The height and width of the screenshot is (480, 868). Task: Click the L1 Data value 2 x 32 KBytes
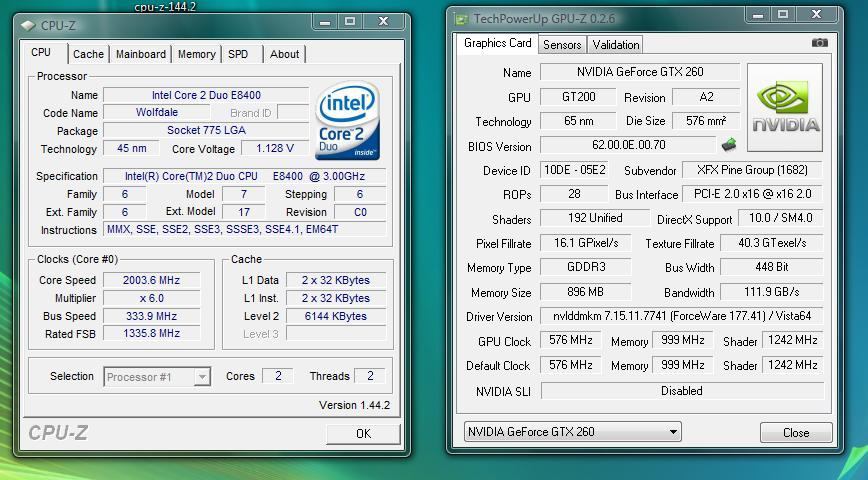click(x=335, y=280)
